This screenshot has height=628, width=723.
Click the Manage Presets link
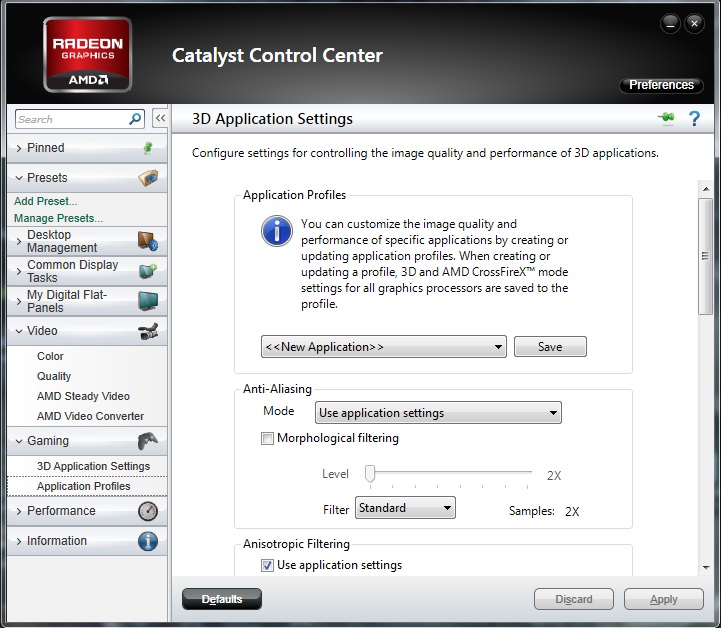pos(59,218)
